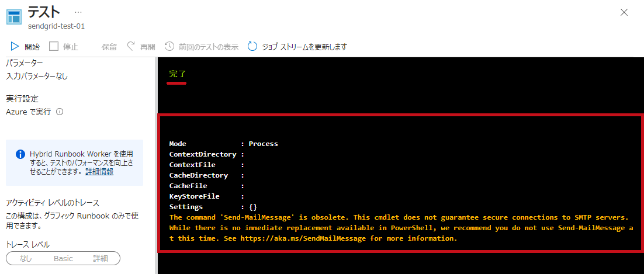Click the ジョブ ストリームを更新します label

click(x=304, y=47)
